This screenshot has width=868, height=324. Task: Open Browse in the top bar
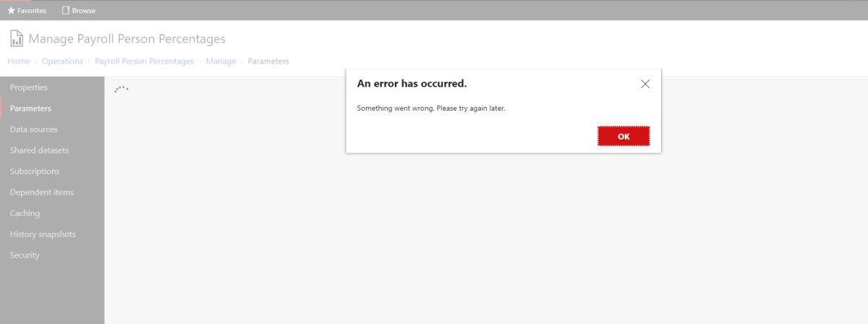(x=78, y=11)
